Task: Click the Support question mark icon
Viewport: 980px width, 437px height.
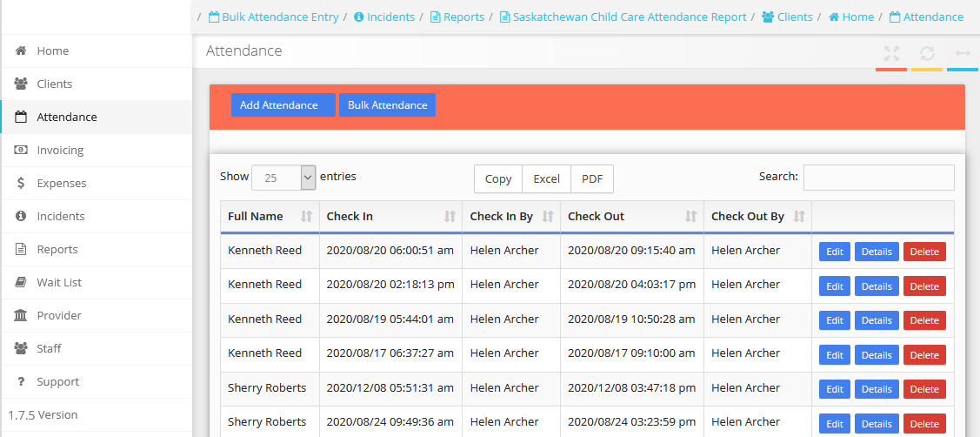Action: pyautogui.click(x=21, y=381)
